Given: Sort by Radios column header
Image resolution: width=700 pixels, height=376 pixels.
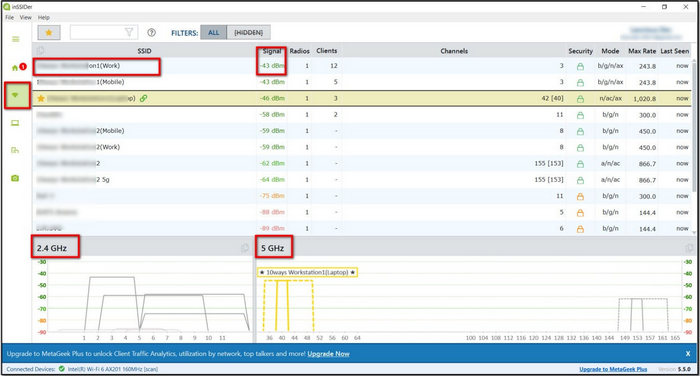Looking at the screenshot, I should coord(299,51).
